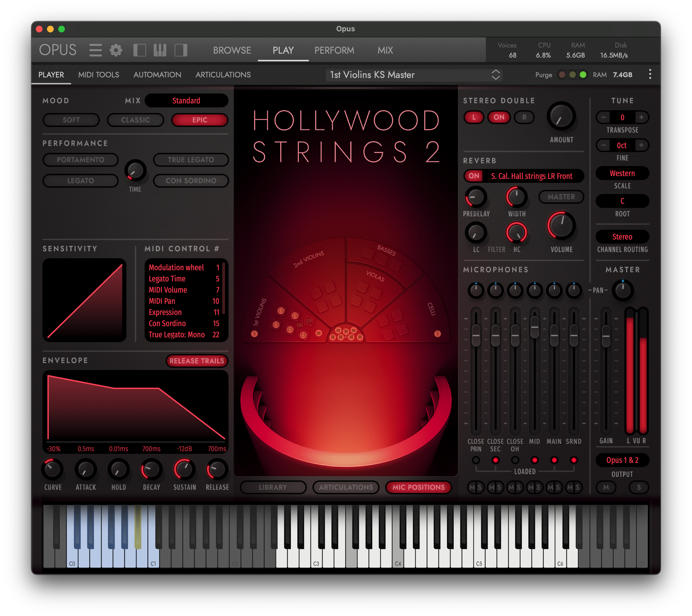Viewport: 692px width, 616px height.
Task: Toggle the right sidebar panel icon
Action: coord(181,50)
